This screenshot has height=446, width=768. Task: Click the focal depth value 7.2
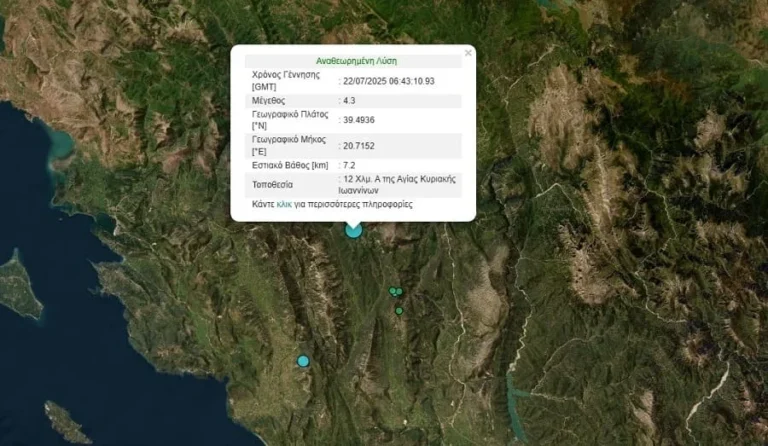(350, 165)
